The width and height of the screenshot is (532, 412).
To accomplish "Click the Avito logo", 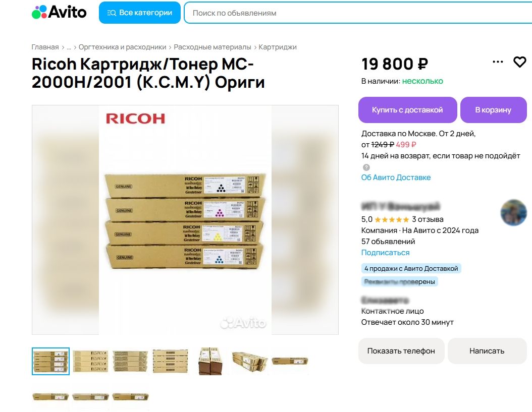I will [x=59, y=12].
